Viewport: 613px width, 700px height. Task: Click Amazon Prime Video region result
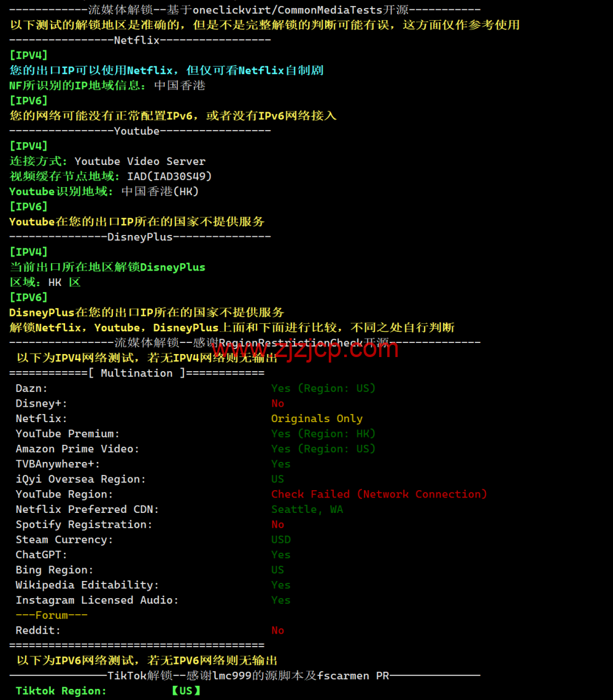tap(323, 449)
